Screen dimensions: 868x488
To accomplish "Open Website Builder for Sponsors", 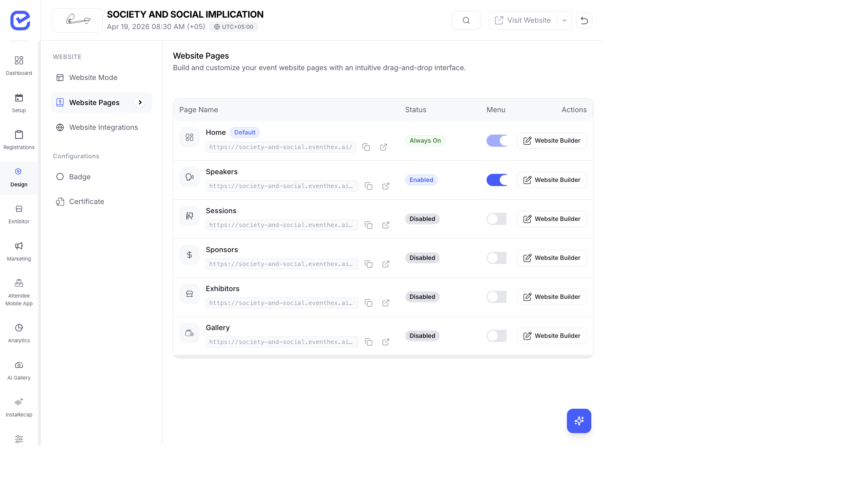I will point(551,258).
